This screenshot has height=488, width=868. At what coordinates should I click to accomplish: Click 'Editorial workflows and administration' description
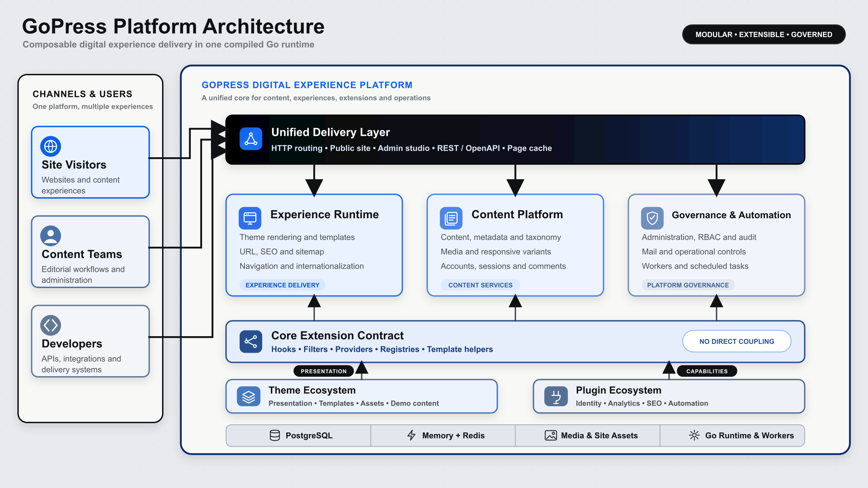pyautogui.click(x=83, y=274)
